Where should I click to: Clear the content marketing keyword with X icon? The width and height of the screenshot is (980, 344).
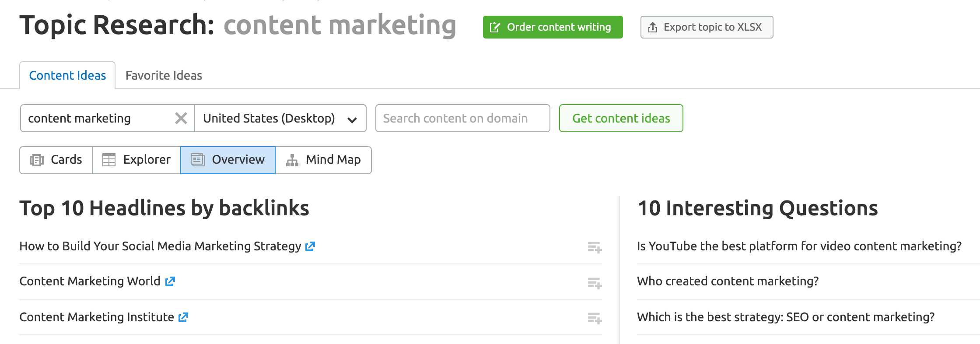pyautogui.click(x=181, y=118)
